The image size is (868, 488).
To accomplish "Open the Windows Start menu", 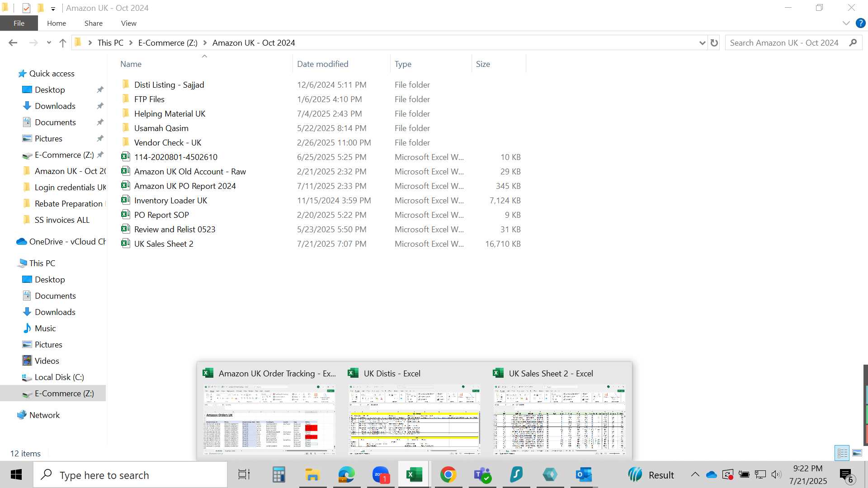I will pyautogui.click(x=16, y=475).
